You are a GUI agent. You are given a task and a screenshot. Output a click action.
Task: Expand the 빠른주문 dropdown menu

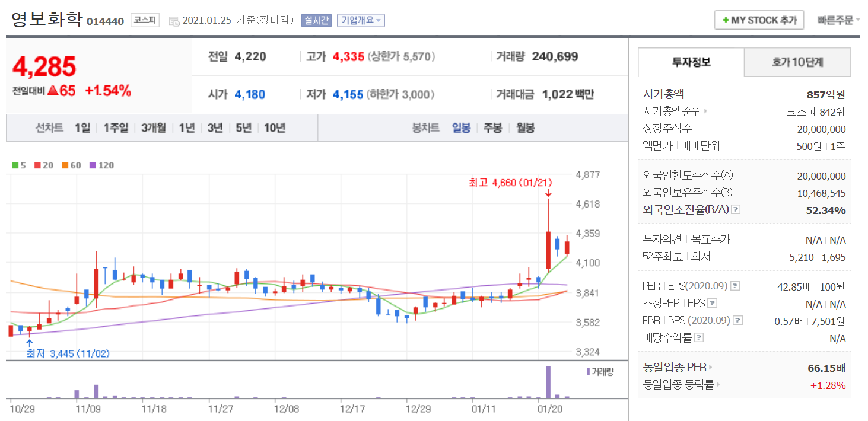click(838, 20)
